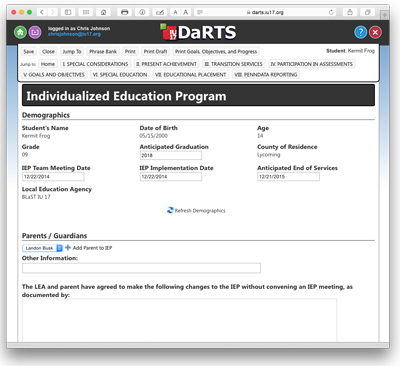
Task: Jump to III. Transition Services
Action: tap(234, 64)
